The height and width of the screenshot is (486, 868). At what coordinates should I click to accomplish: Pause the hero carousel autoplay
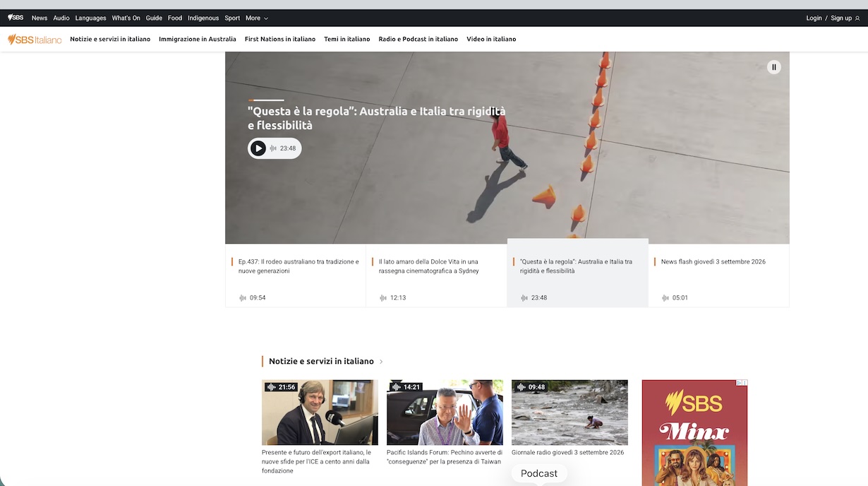[x=774, y=67]
